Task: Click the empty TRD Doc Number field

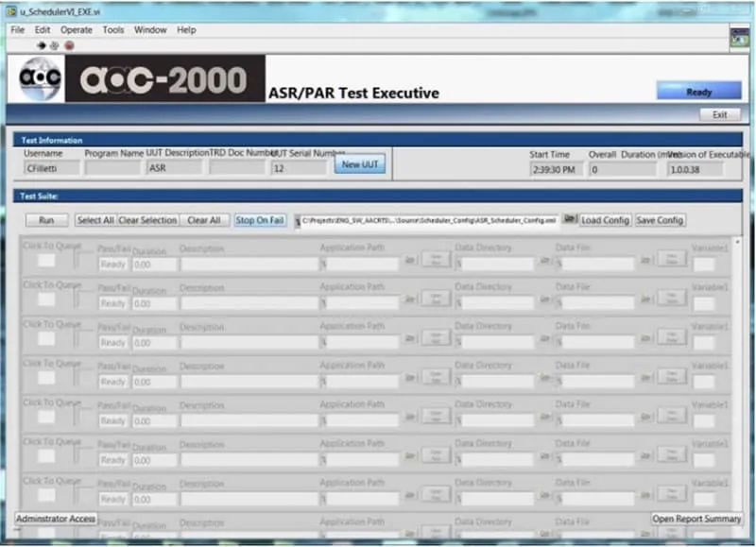Action: (x=237, y=168)
